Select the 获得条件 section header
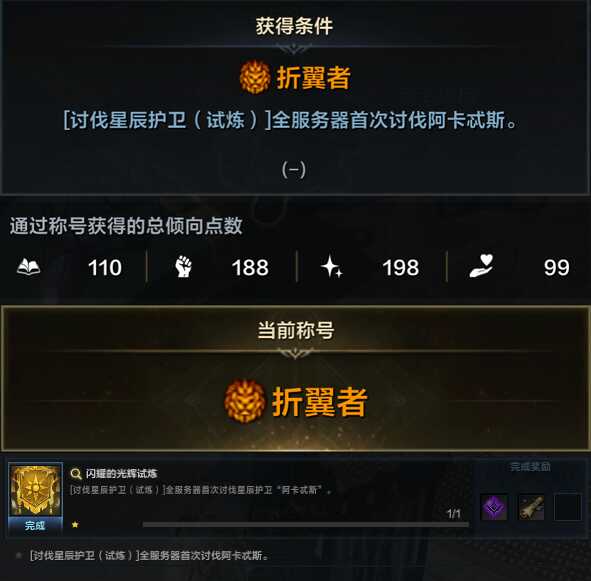The height and width of the screenshot is (581, 591). (294, 26)
